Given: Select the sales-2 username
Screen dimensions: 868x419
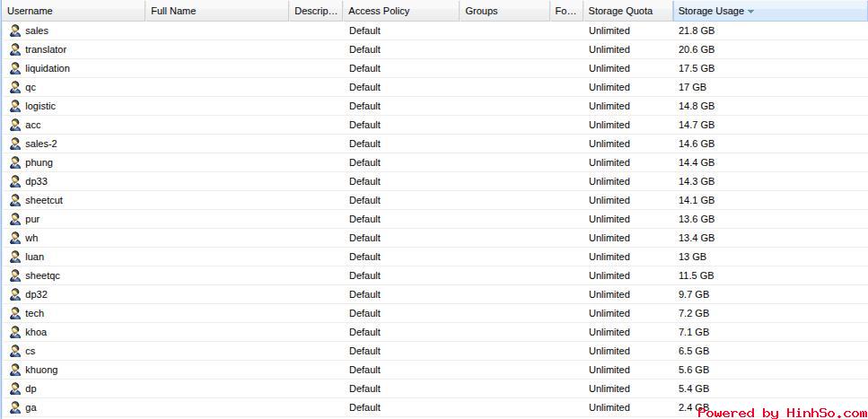Looking at the screenshot, I should click(x=41, y=144).
